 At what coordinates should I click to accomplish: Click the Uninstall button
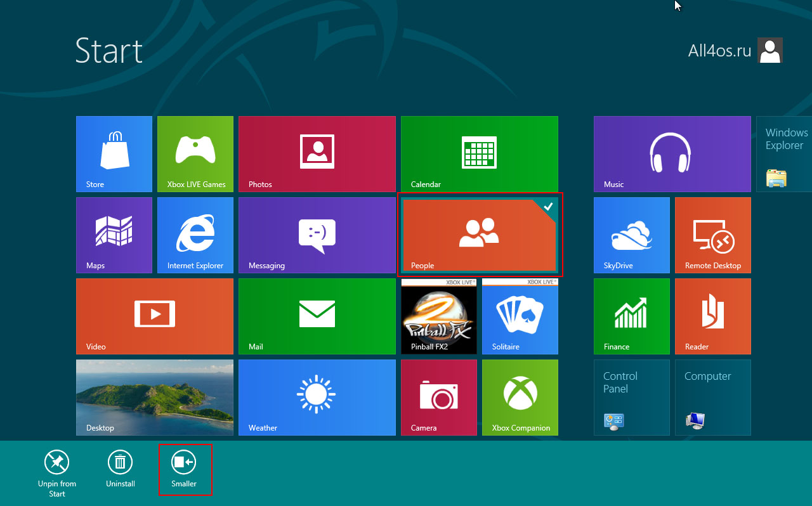point(121,469)
